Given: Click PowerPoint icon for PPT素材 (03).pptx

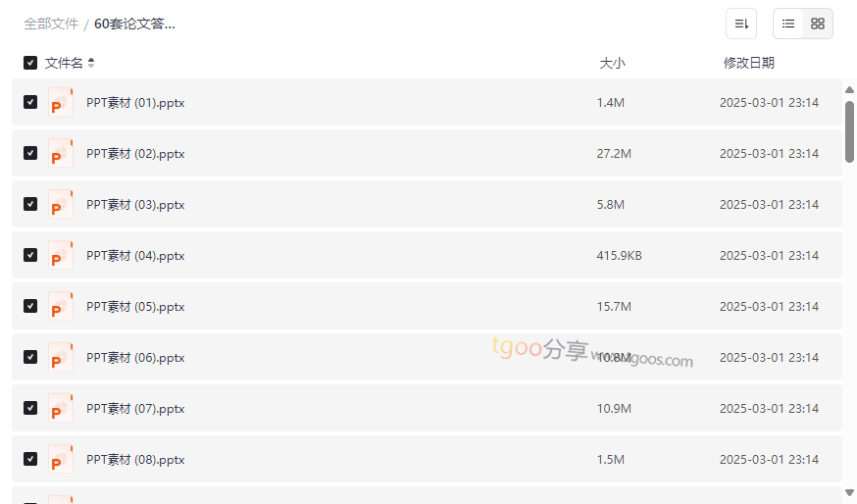Looking at the screenshot, I should point(61,205).
